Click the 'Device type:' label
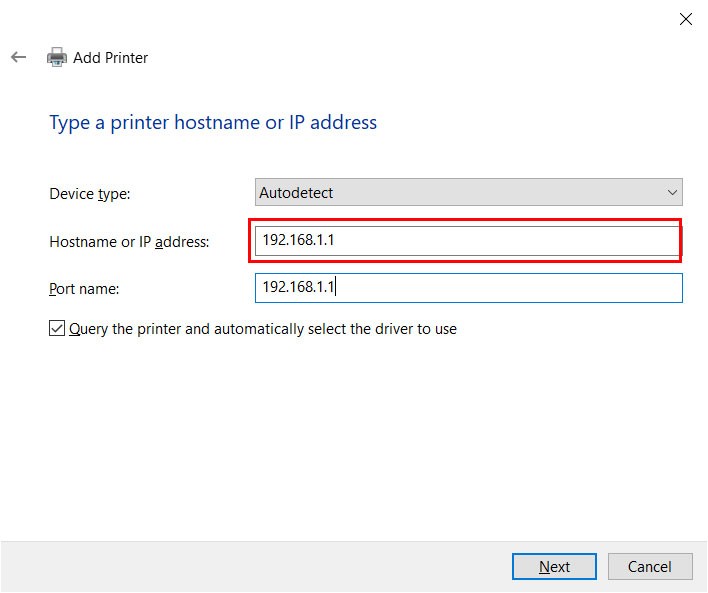This screenshot has height=593, width=708. 90,194
